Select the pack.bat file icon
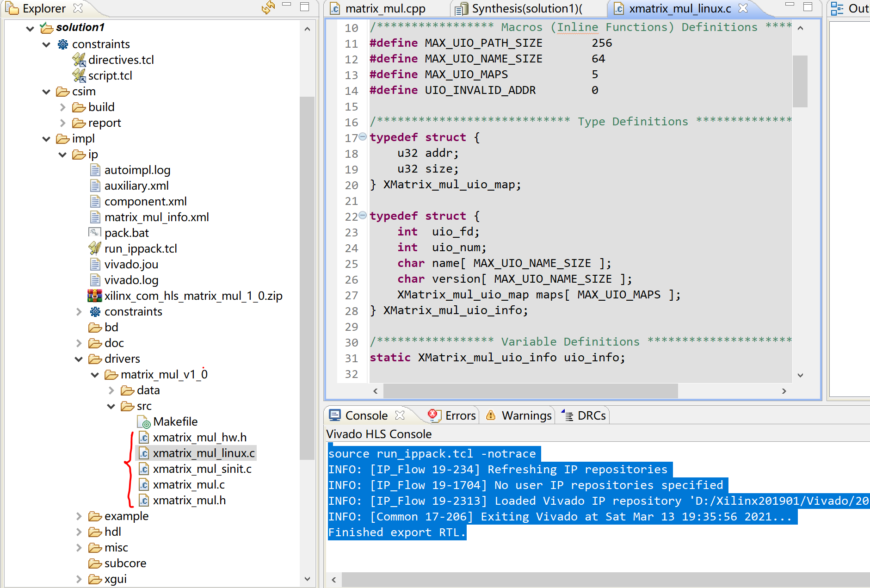Viewport: 870px width, 588px height. tap(95, 232)
